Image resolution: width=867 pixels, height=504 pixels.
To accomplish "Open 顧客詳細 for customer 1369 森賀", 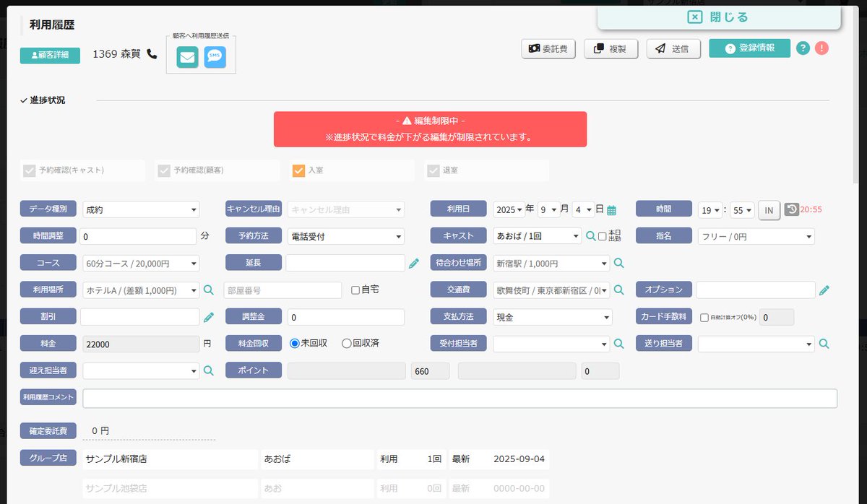I will [50, 56].
